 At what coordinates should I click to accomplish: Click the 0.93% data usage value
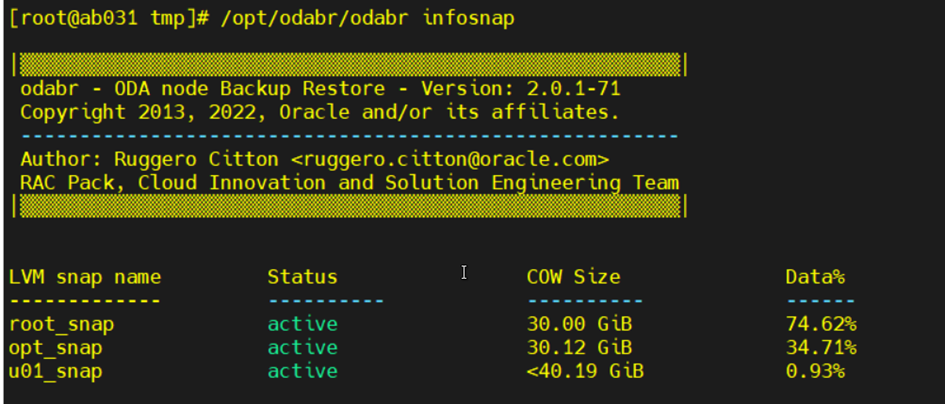pyautogui.click(x=815, y=371)
